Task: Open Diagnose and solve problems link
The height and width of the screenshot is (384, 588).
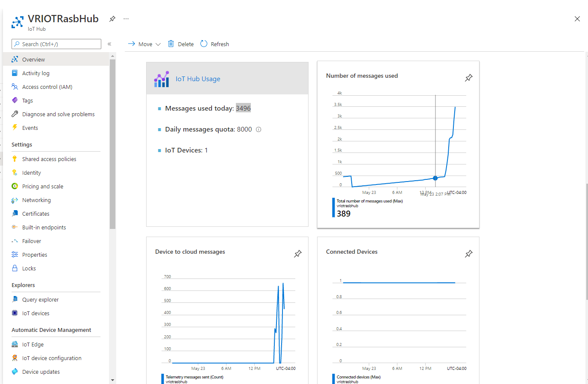Action: (59, 114)
